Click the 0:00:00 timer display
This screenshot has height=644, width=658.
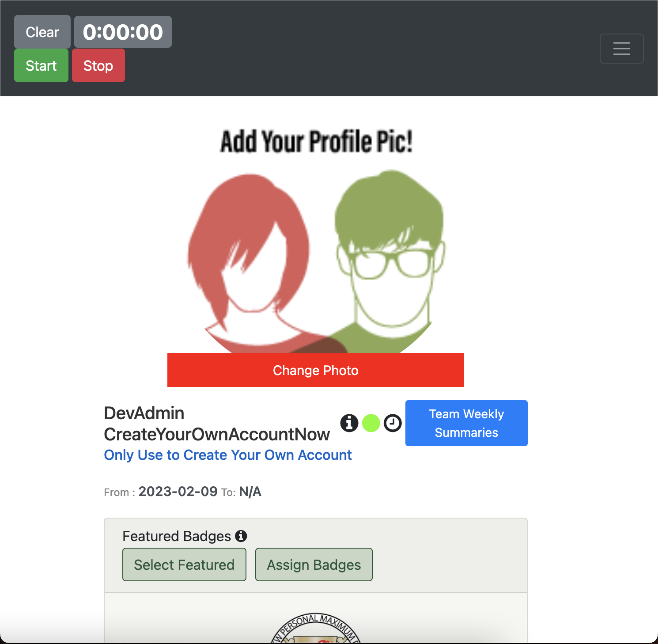123,32
